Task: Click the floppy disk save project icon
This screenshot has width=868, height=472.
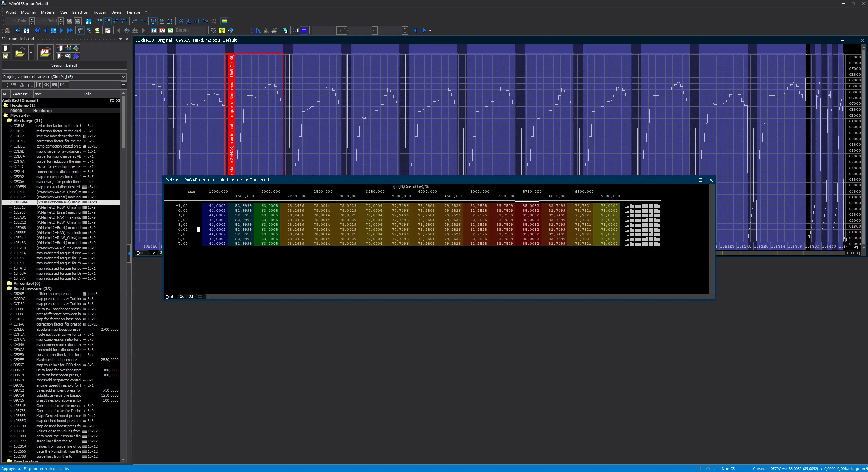Action: click(x=6, y=56)
